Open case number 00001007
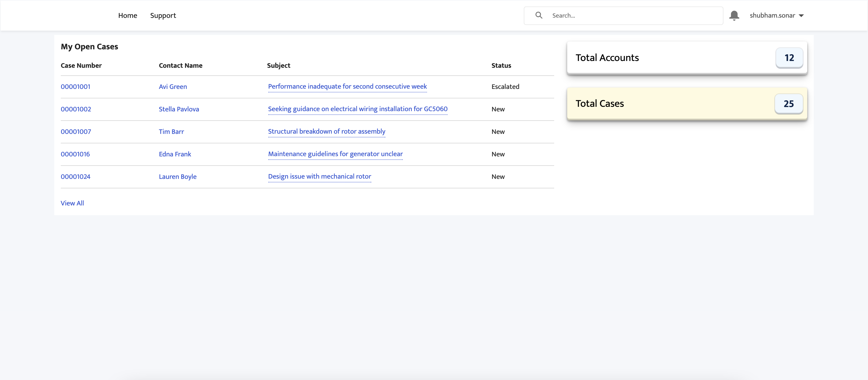 76,132
